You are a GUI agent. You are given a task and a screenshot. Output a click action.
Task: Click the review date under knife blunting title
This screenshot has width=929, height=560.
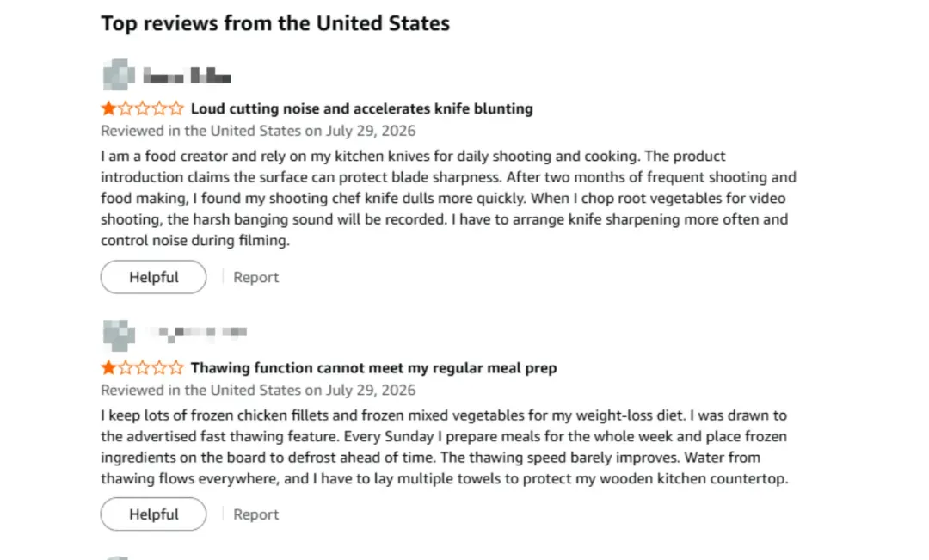point(258,131)
